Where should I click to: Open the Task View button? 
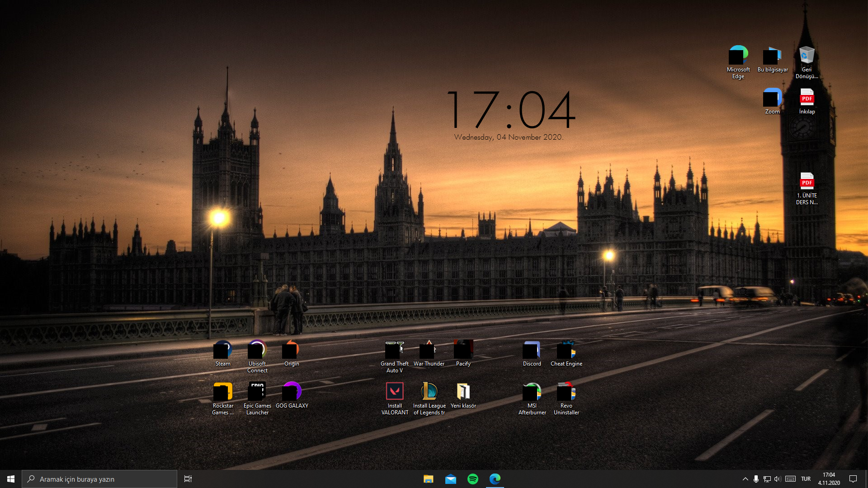click(188, 479)
